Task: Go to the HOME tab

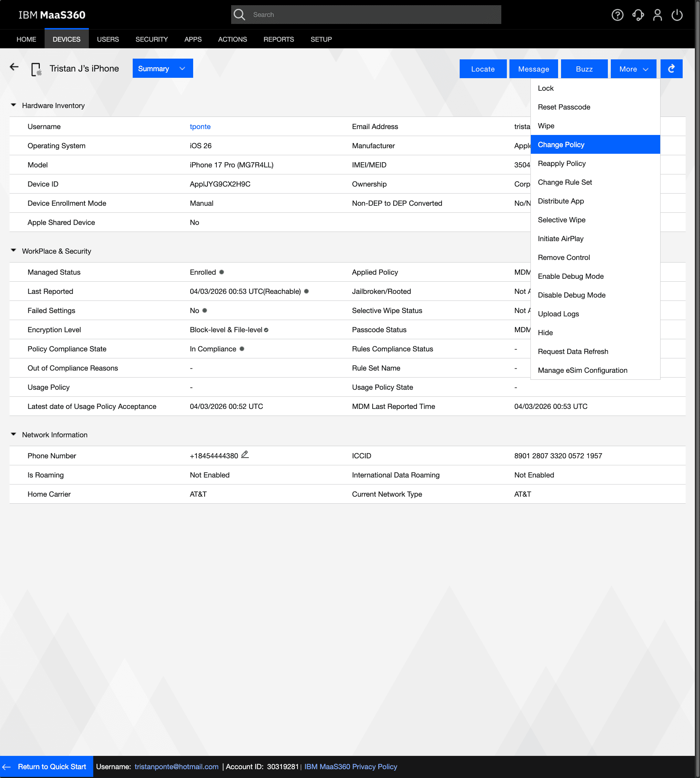Action: pos(26,39)
